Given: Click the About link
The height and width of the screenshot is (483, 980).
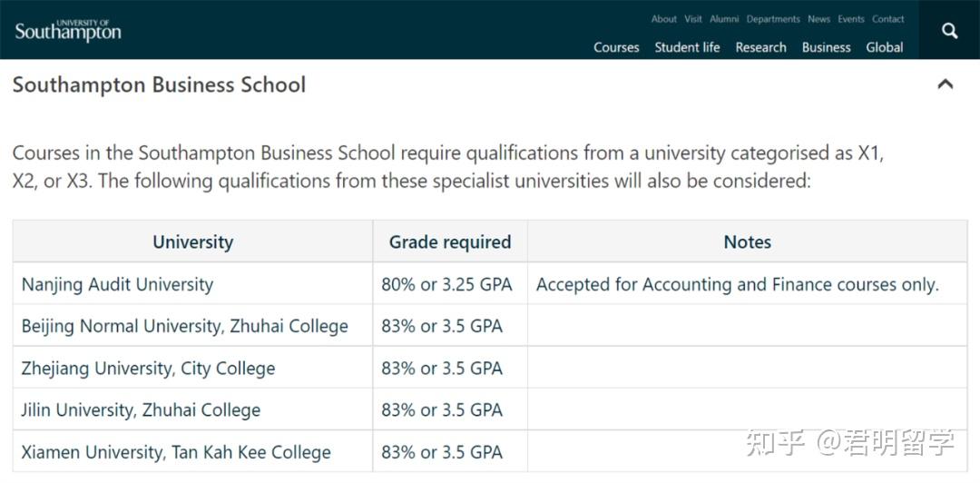Looking at the screenshot, I should coord(663,19).
